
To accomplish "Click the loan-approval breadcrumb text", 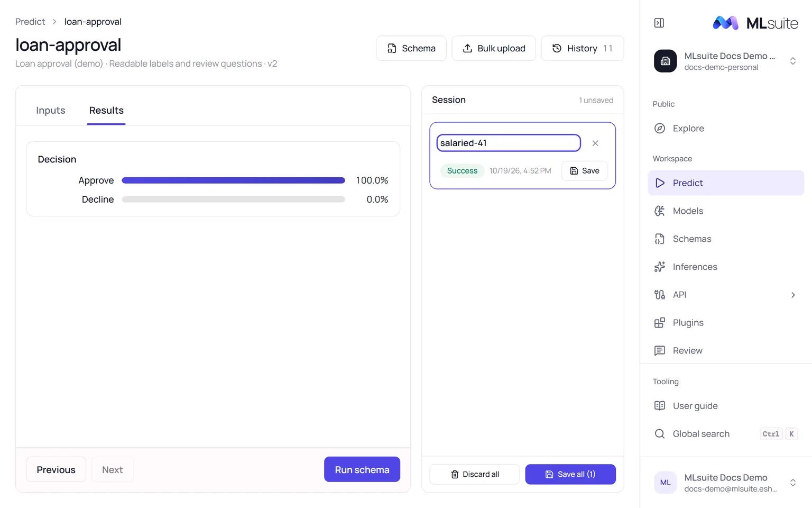I will (x=93, y=22).
